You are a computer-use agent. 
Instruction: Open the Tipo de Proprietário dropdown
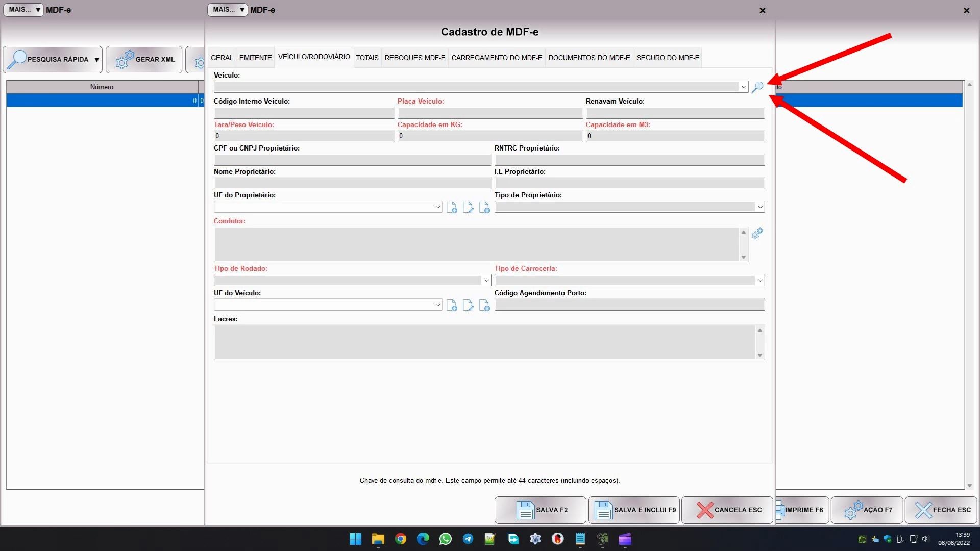point(759,207)
